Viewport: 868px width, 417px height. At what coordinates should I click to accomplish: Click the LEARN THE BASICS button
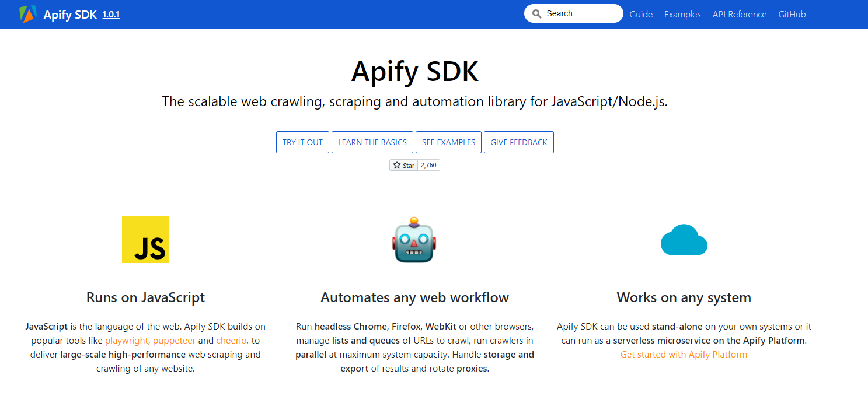pos(372,142)
